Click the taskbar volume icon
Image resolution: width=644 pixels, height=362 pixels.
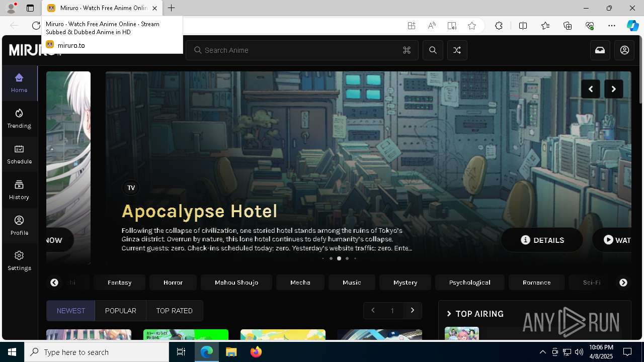click(x=579, y=352)
